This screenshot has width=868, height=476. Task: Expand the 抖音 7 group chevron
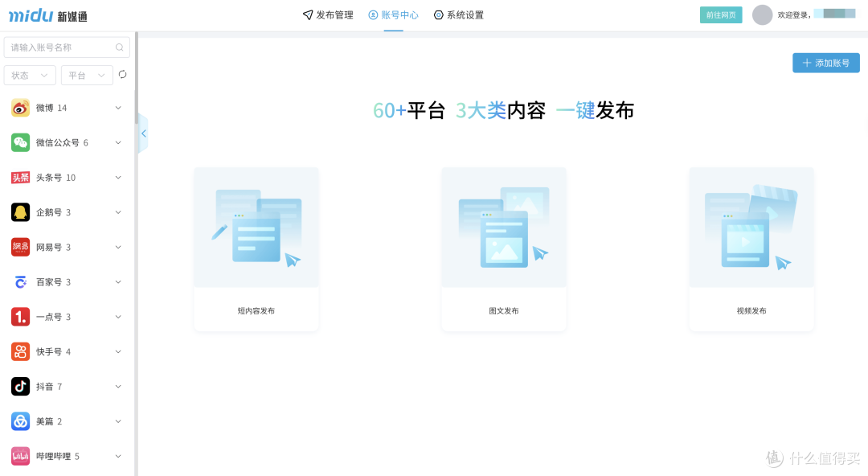coord(118,386)
